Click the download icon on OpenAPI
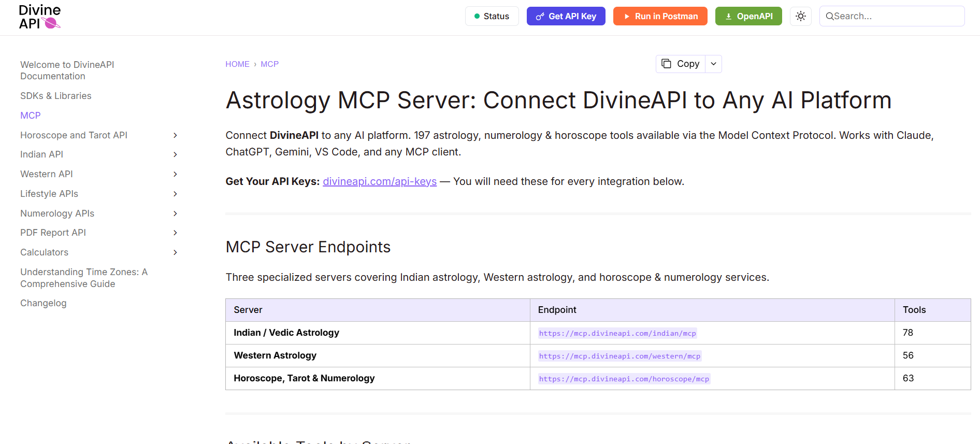 click(x=729, y=17)
